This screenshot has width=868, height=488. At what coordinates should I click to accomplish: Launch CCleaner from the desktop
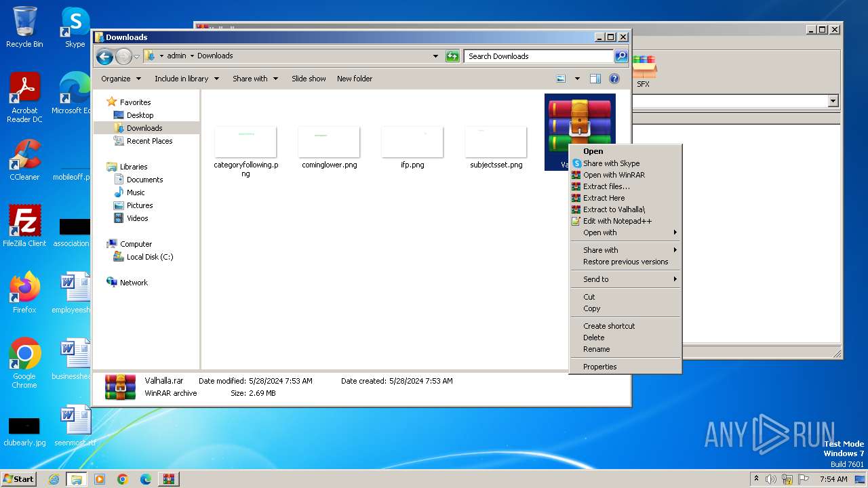click(24, 160)
